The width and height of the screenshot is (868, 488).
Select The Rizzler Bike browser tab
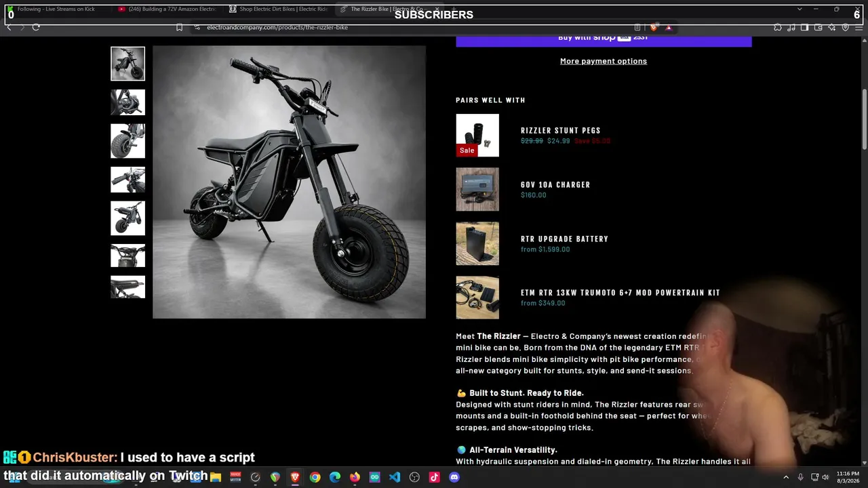coord(390,9)
